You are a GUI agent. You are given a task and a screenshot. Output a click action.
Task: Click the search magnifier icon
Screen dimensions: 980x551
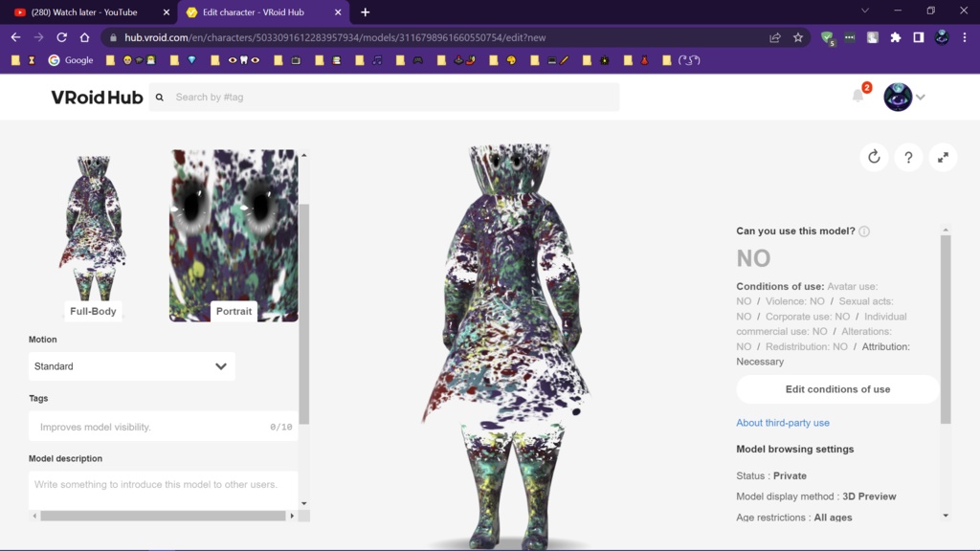pyautogui.click(x=160, y=97)
